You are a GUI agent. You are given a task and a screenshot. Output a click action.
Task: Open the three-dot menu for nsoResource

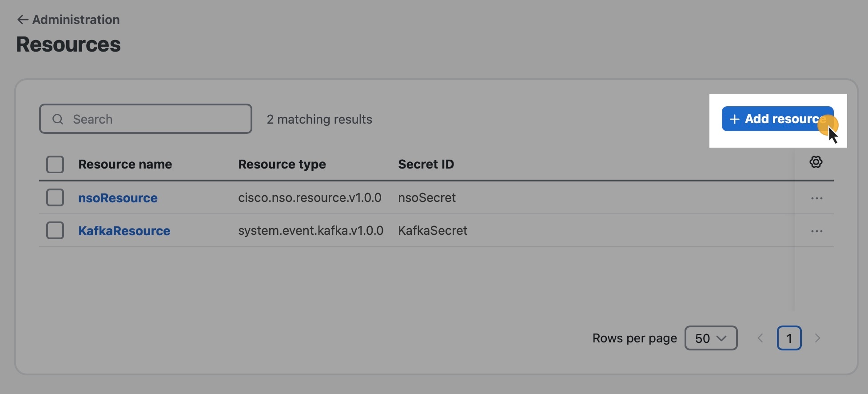point(816,198)
